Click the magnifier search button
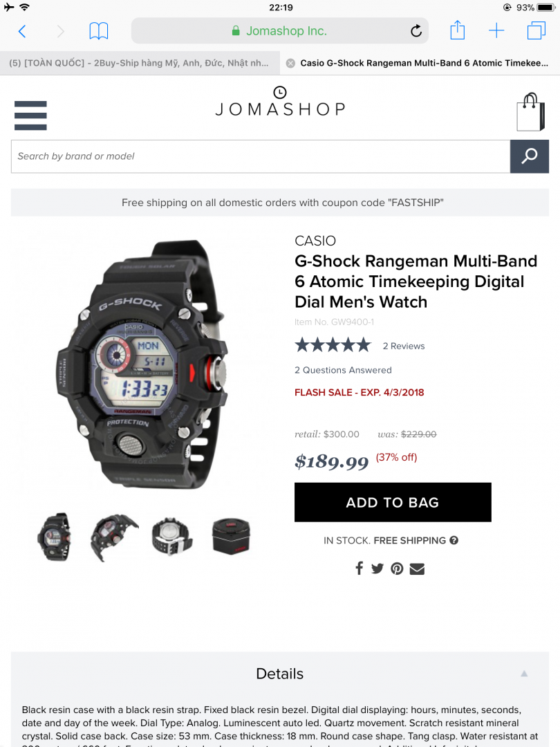560x747 pixels. [529, 156]
